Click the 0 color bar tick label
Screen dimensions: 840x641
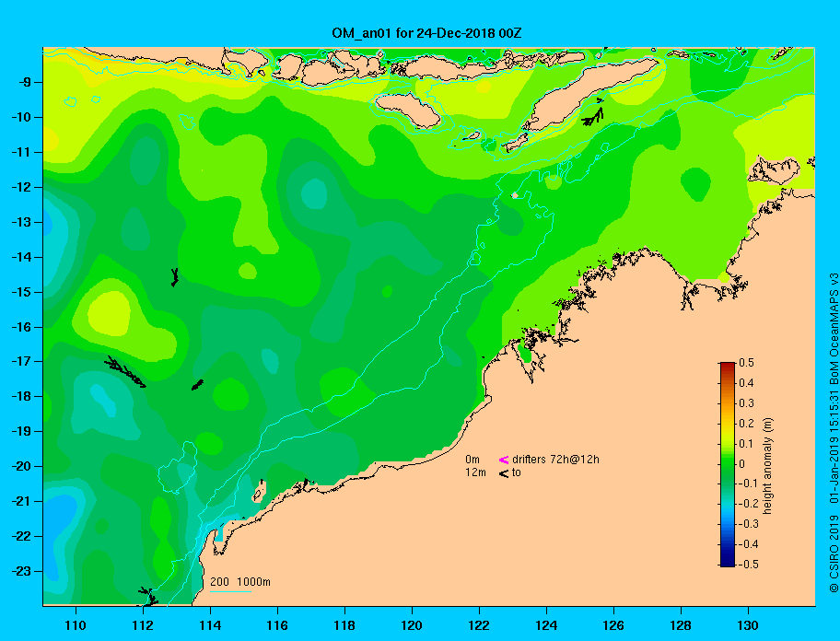click(742, 464)
